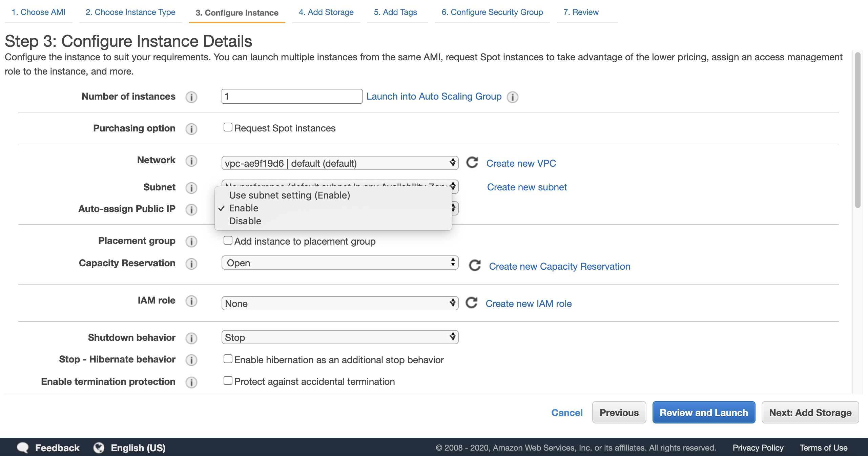Viewport: 868px width, 456px height.
Task: Go to 1. Choose AMI tab
Action: tap(38, 12)
